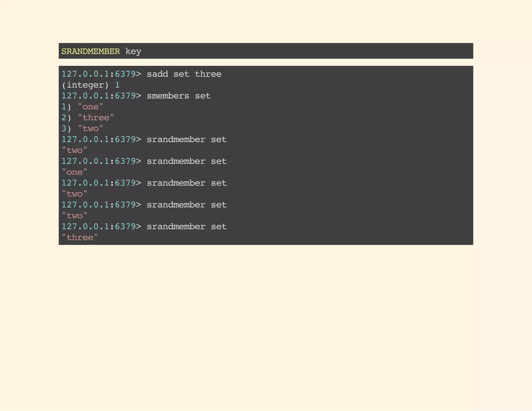The height and width of the screenshot is (411, 532).
Task: Click the first srandmember set command
Action: point(187,140)
